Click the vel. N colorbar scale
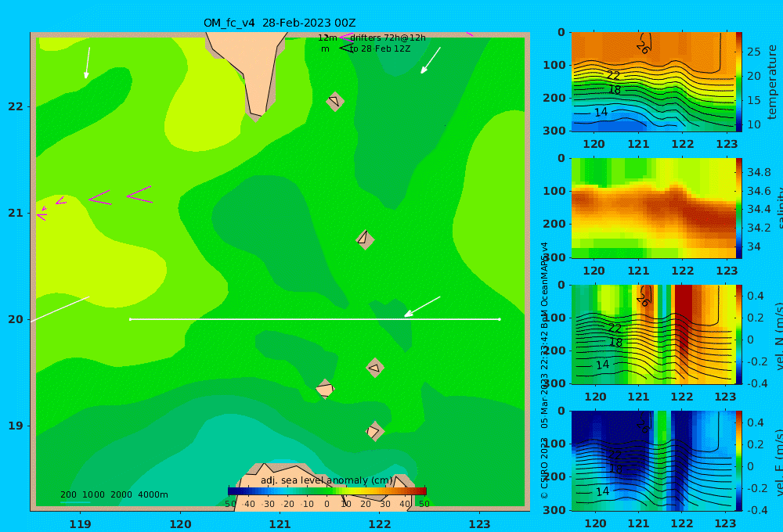 pyautogui.click(x=739, y=334)
